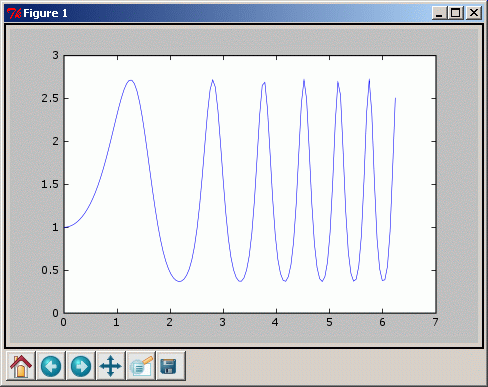The image size is (488, 387).
Task: Minimize the Figure 1 window
Action: coord(439,13)
